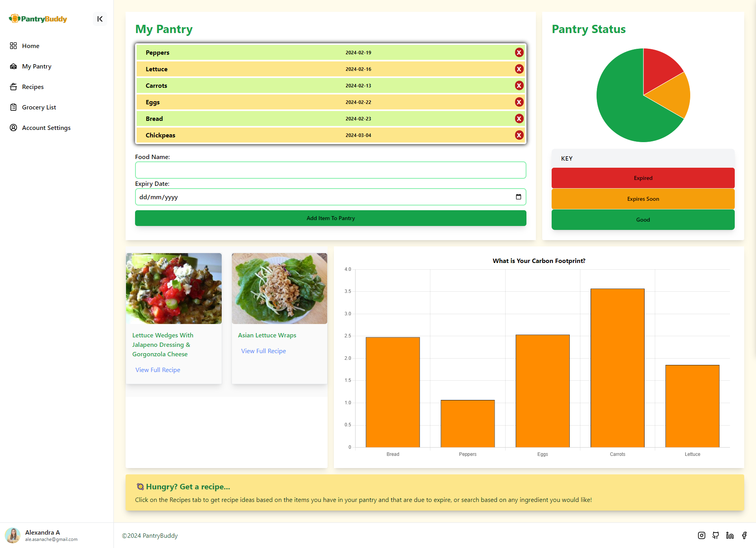Click Lettuce Wedges recipe thumbnail
Viewport: 756px width, 548px height.
click(174, 288)
